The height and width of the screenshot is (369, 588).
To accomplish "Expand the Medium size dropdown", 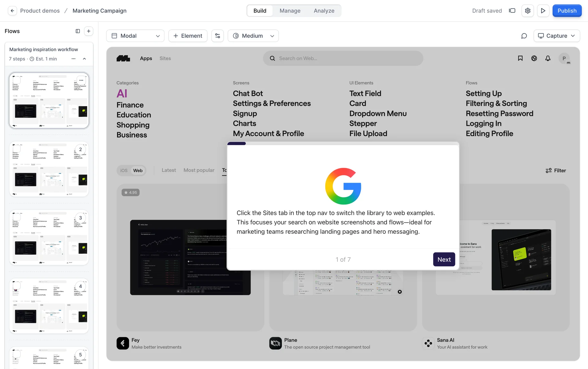I will (253, 36).
